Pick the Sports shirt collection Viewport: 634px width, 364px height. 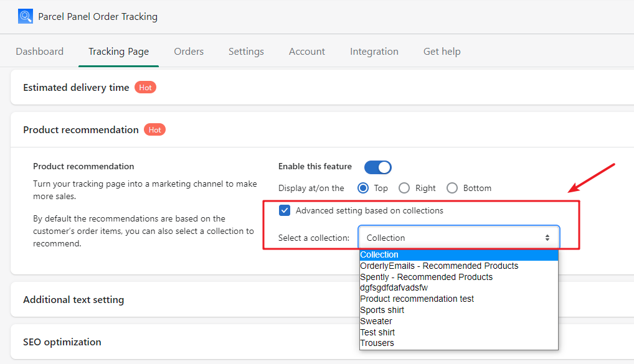(459, 310)
